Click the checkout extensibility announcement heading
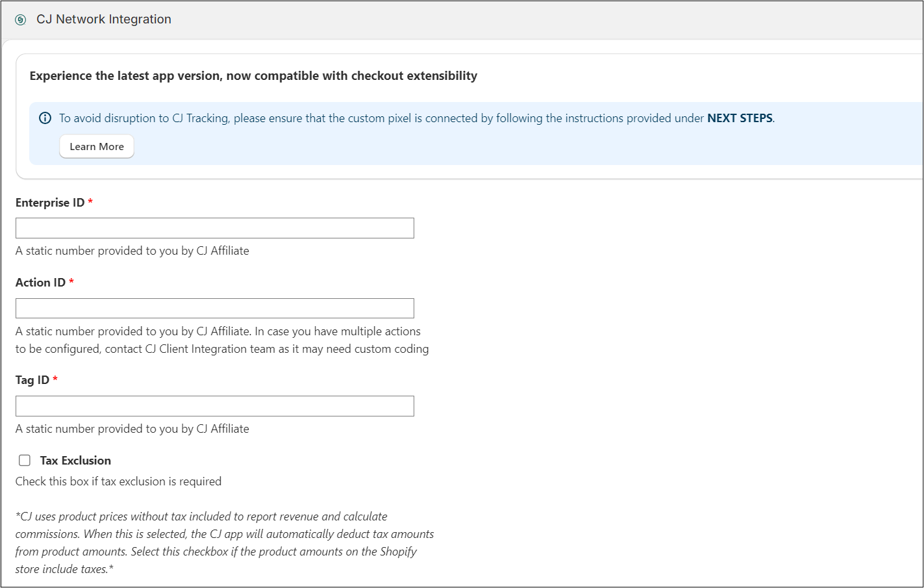924x588 pixels. (252, 75)
